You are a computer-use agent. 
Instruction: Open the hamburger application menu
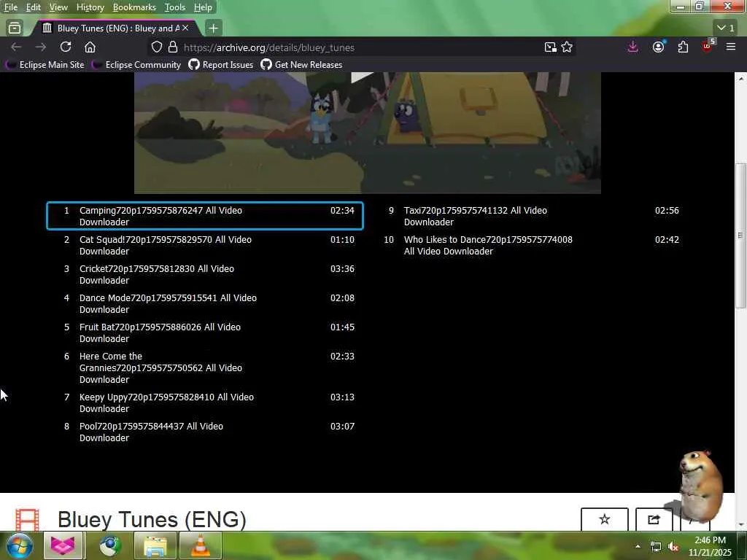(x=731, y=47)
